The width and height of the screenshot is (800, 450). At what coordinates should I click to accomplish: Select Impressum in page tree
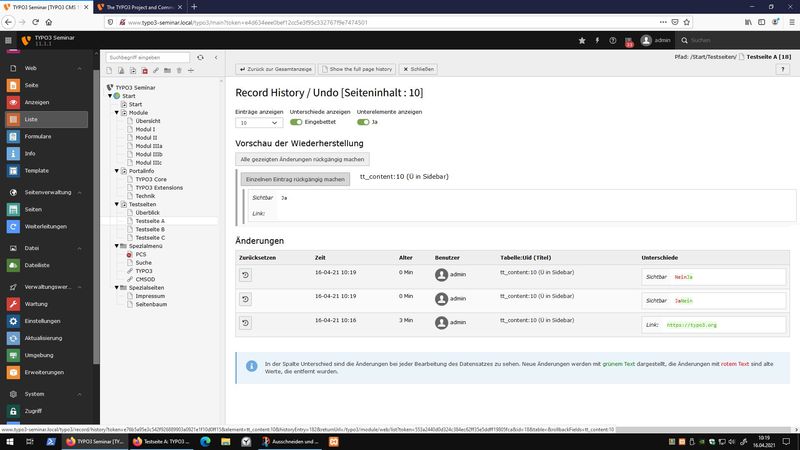coord(150,296)
